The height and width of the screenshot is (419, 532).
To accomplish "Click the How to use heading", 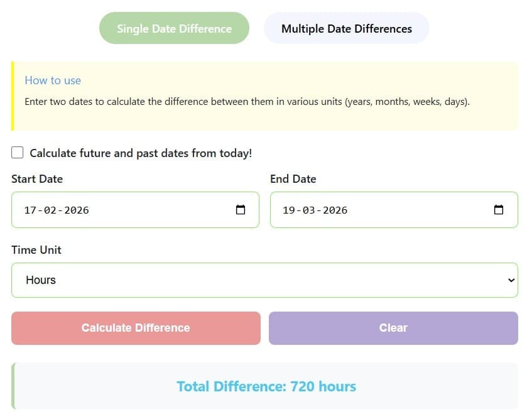I will [x=53, y=80].
